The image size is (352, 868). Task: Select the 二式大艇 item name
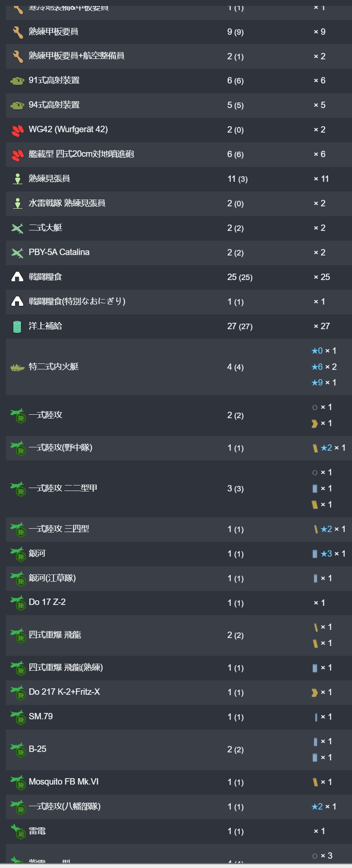[x=45, y=228]
